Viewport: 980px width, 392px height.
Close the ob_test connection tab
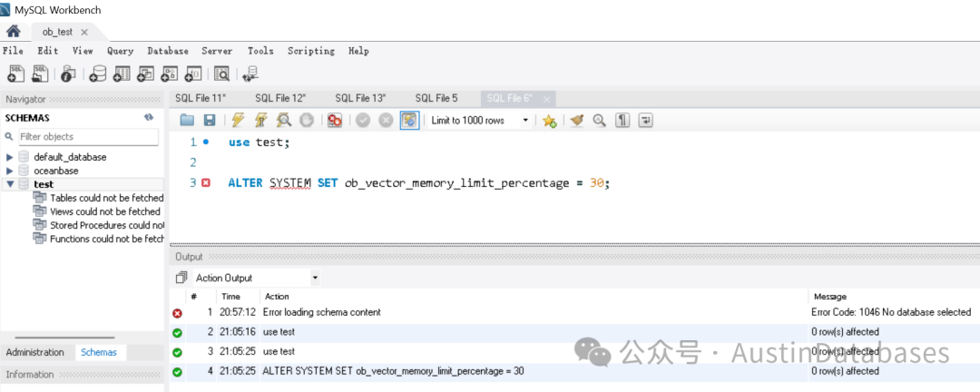pyautogui.click(x=84, y=31)
